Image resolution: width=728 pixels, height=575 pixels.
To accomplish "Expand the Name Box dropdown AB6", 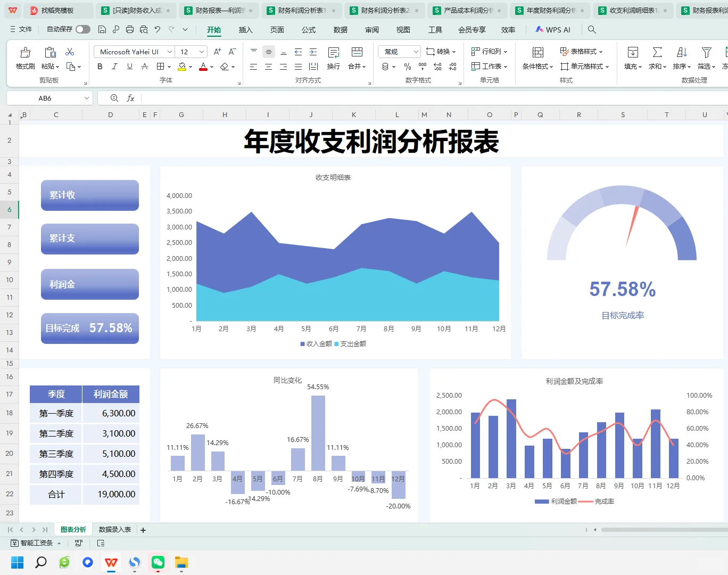I will coord(86,98).
